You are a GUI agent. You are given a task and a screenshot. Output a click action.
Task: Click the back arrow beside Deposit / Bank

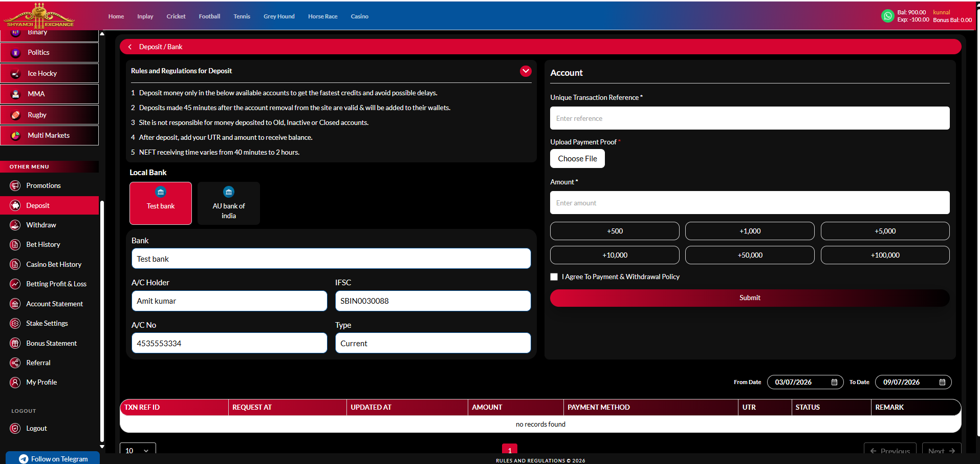130,47
